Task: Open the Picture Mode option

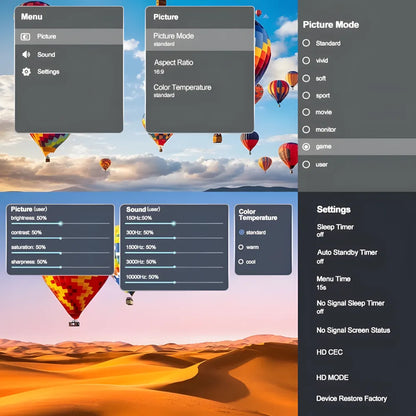Action: click(200, 39)
